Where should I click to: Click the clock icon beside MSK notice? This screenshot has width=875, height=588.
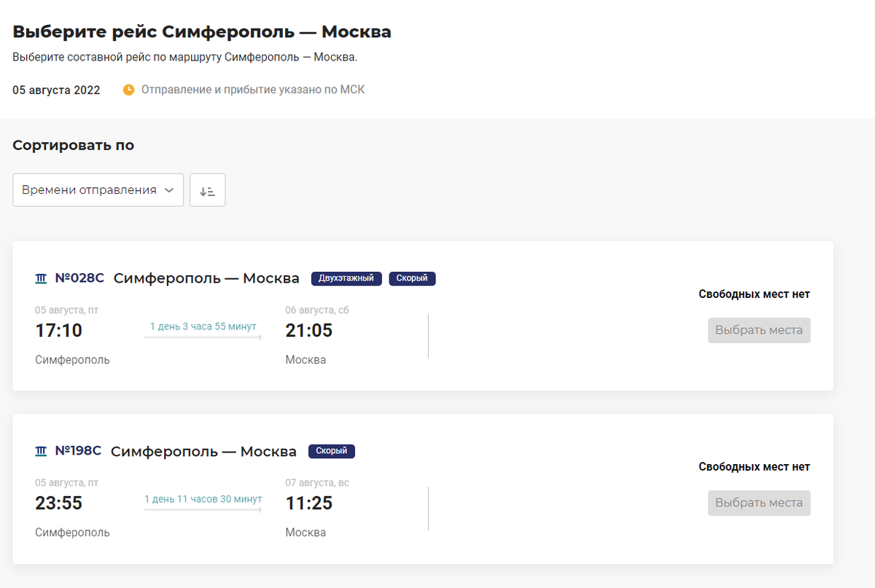tap(129, 90)
